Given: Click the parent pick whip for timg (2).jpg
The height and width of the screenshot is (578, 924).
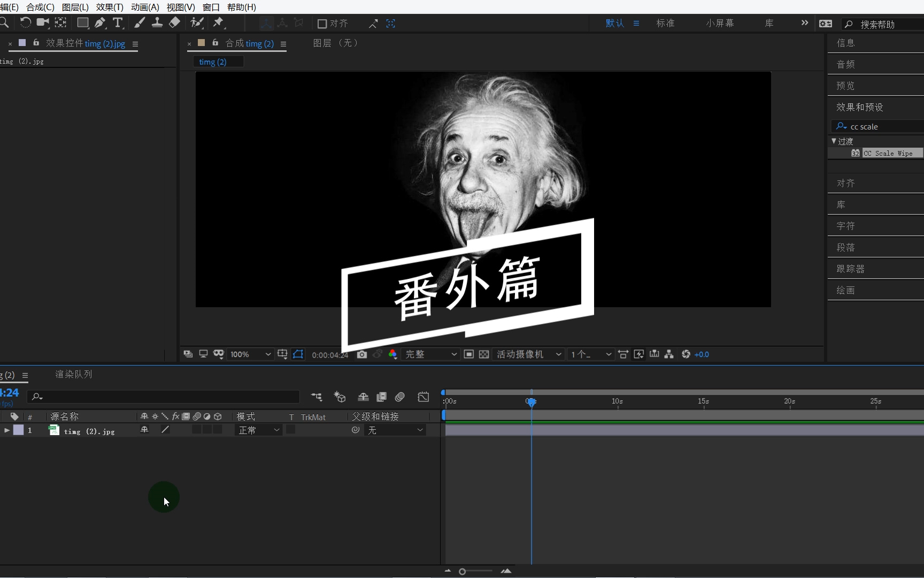Looking at the screenshot, I should point(356,430).
